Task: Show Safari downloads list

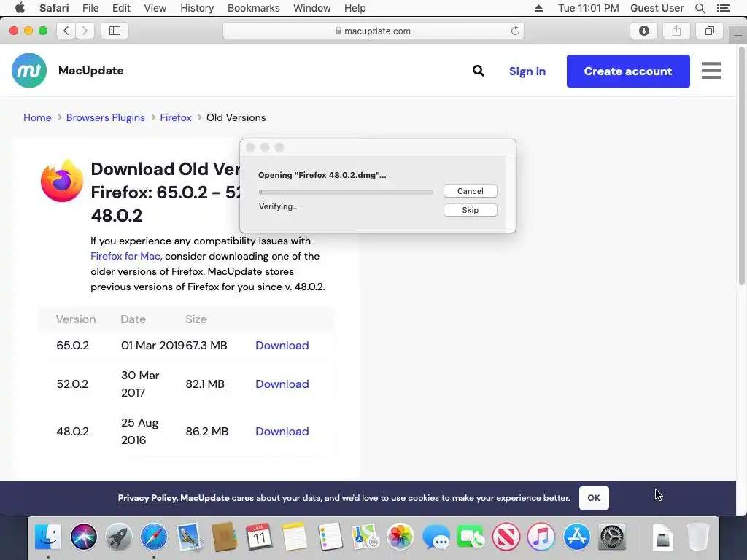Action: (x=643, y=31)
